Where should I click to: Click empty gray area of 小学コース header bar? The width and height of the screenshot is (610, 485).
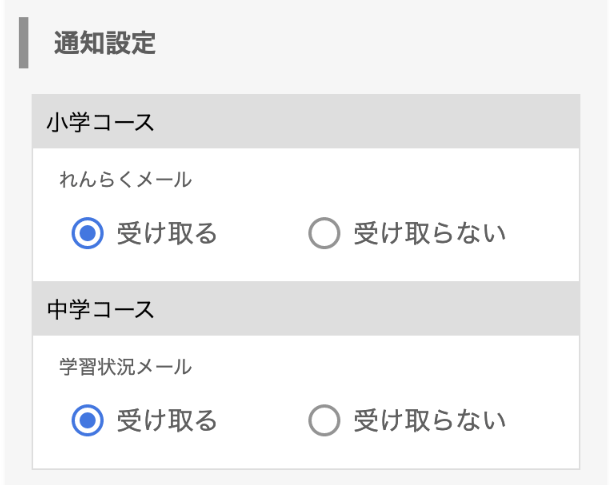[400, 122]
